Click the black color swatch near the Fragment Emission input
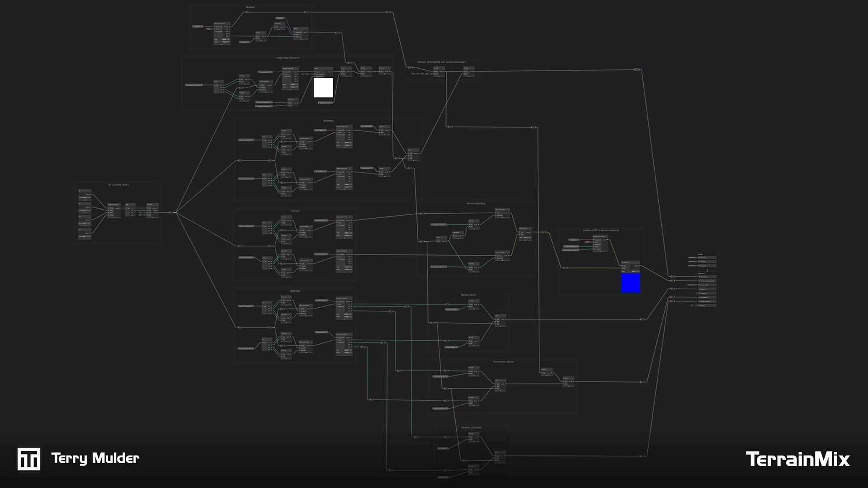868x488 pixels. pyautogui.click(x=693, y=293)
